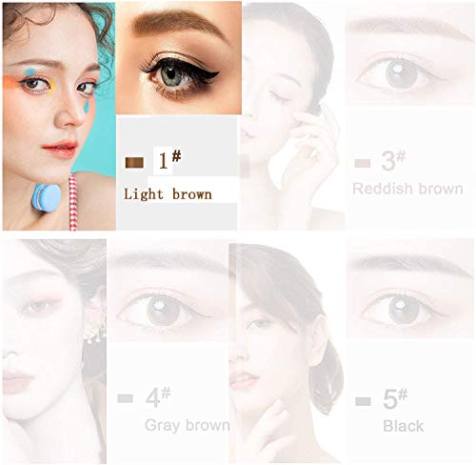
Task: Open the model photo with blue macaron
Action: [x=59, y=116]
